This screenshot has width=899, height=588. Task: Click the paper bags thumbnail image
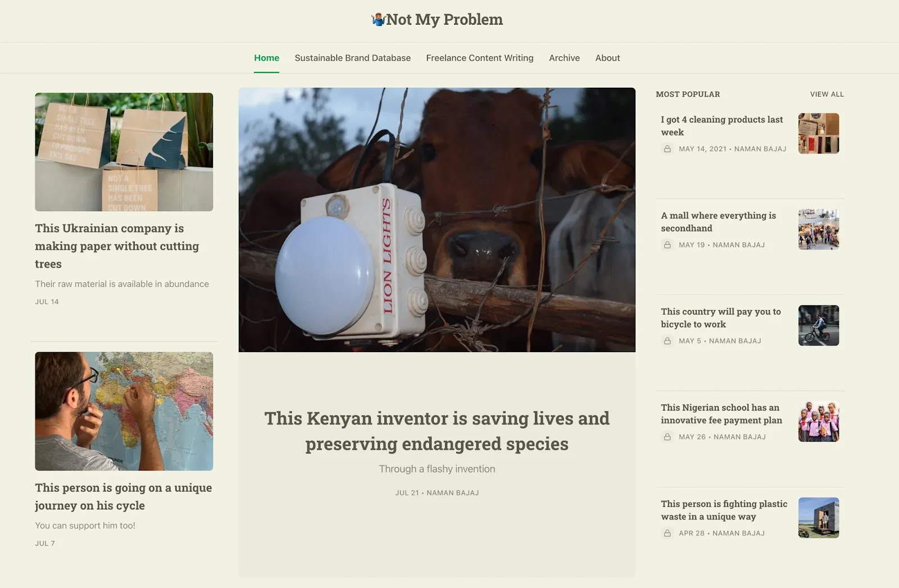124,152
